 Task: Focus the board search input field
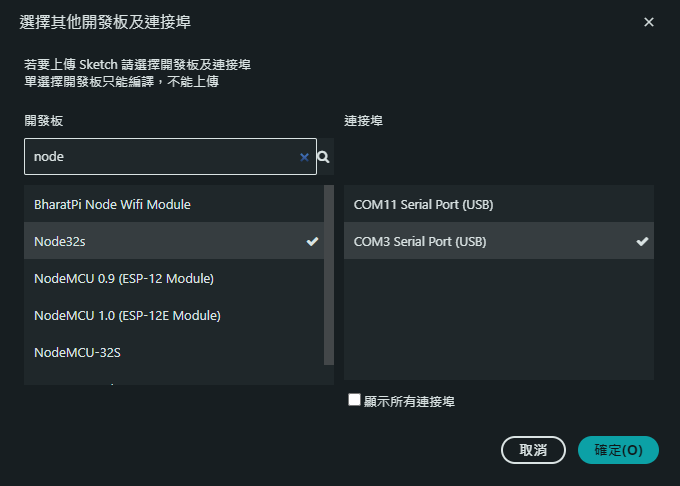coord(160,157)
